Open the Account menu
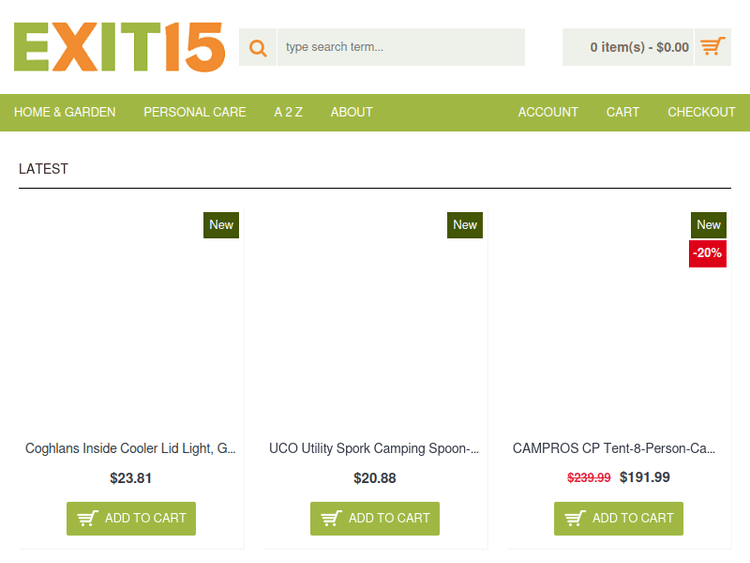Viewport: 750px width, 563px height. [x=548, y=112]
